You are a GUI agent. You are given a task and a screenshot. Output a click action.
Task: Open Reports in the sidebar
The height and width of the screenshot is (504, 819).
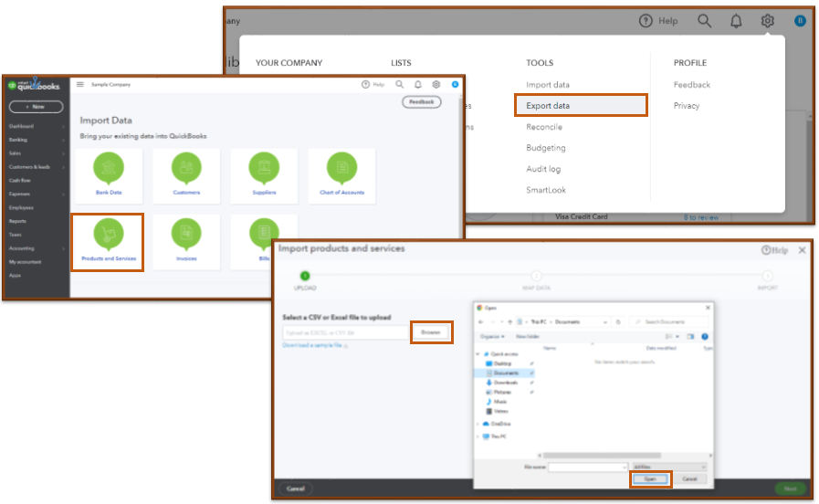coord(17,221)
